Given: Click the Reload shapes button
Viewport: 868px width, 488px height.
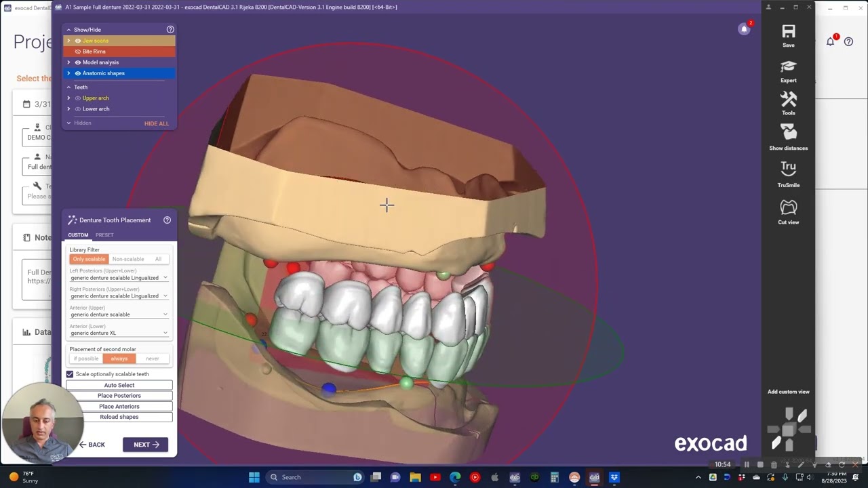Looking at the screenshot, I should (x=119, y=417).
